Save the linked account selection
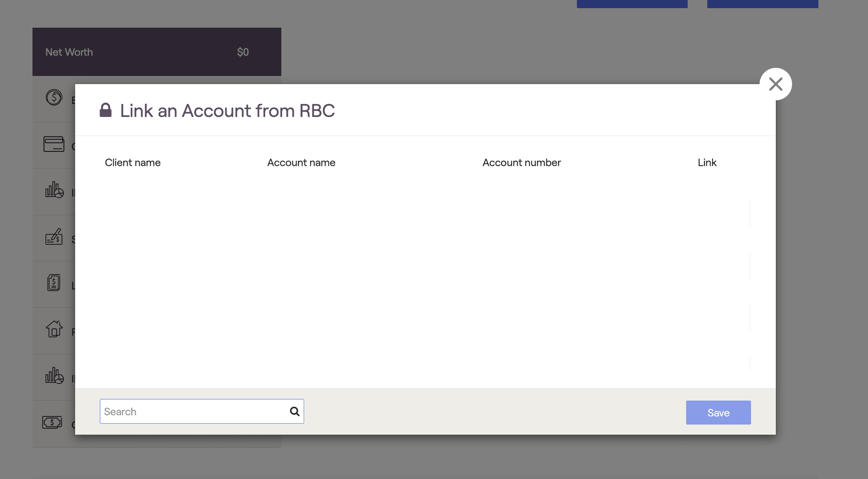This screenshot has width=868, height=479. [x=718, y=413]
